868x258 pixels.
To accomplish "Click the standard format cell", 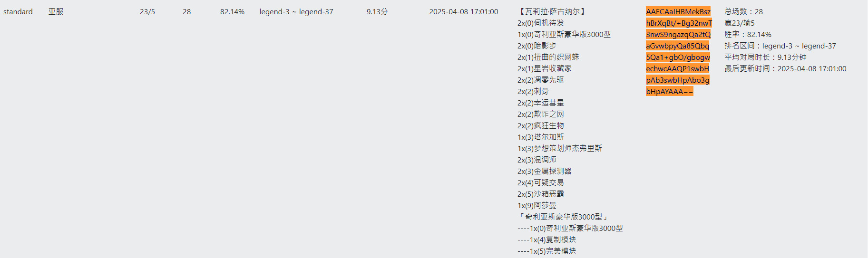I will 18,11.
